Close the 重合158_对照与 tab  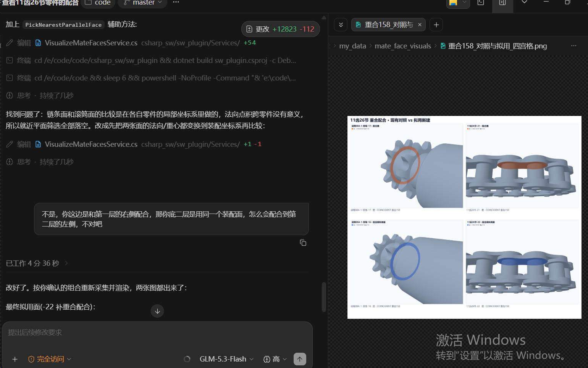pos(420,25)
